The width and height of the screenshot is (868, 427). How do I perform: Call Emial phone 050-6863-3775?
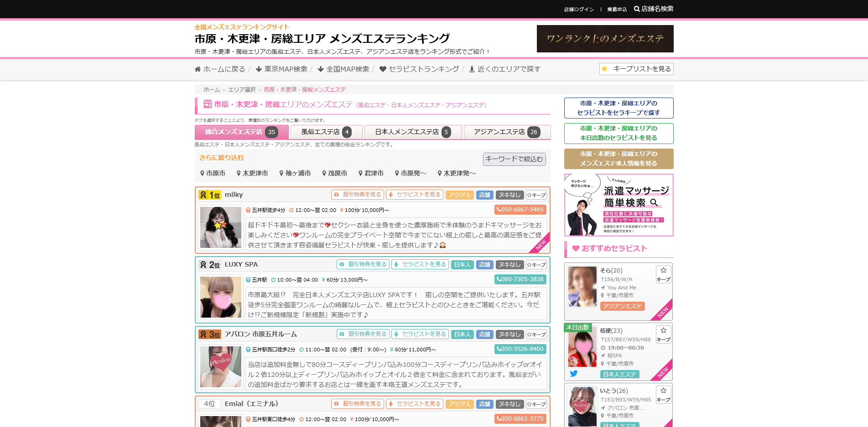520,419
